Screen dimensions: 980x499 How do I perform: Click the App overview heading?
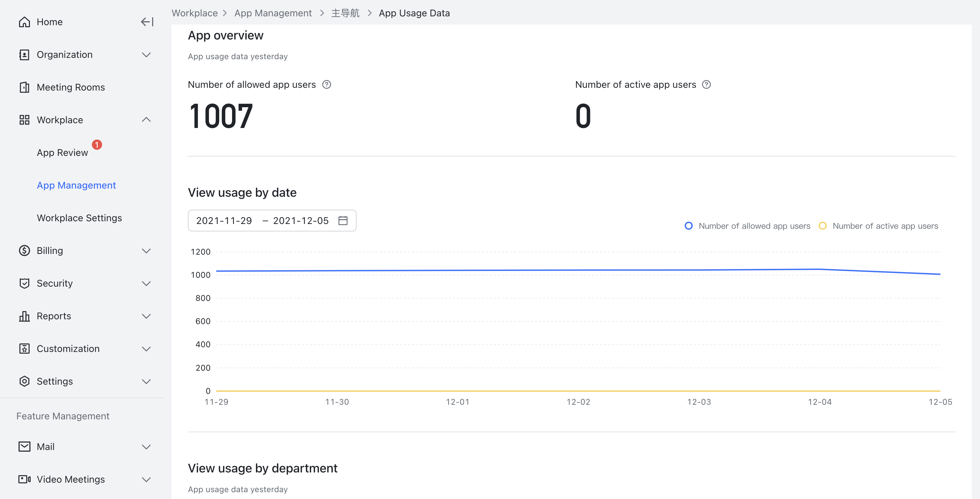click(x=226, y=35)
